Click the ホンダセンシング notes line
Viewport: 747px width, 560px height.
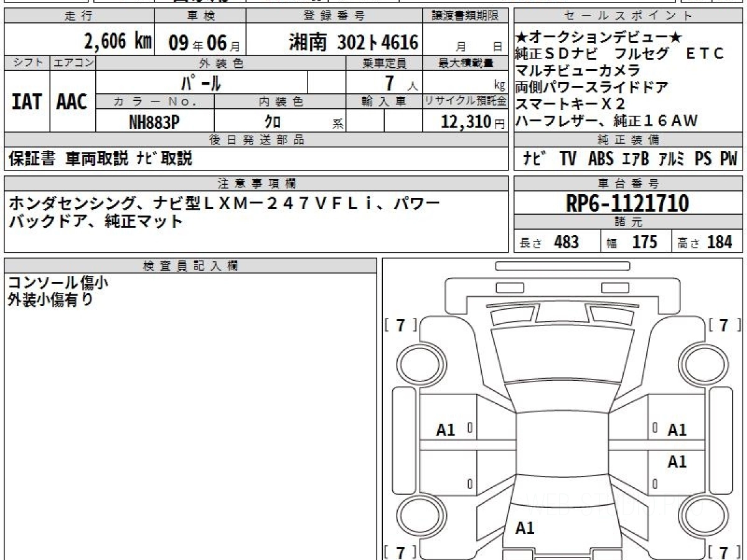click(x=225, y=203)
